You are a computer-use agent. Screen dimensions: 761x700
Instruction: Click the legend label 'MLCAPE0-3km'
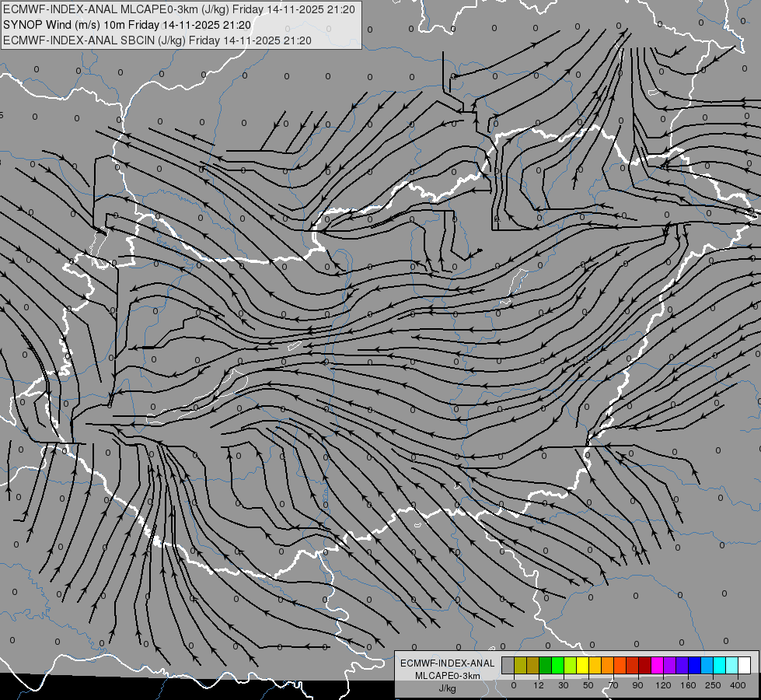click(x=448, y=676)
